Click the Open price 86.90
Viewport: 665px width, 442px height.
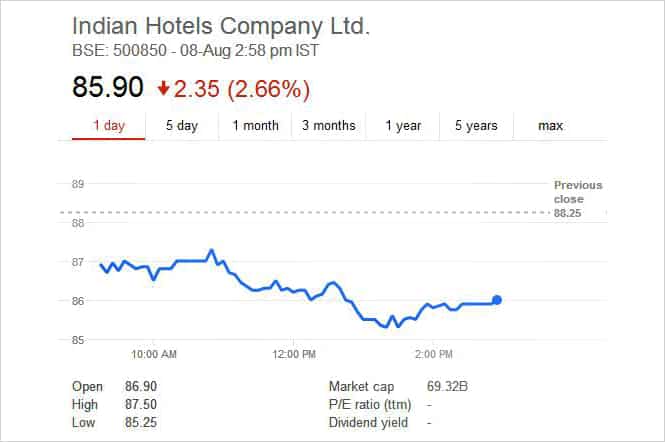click(141, 386)
